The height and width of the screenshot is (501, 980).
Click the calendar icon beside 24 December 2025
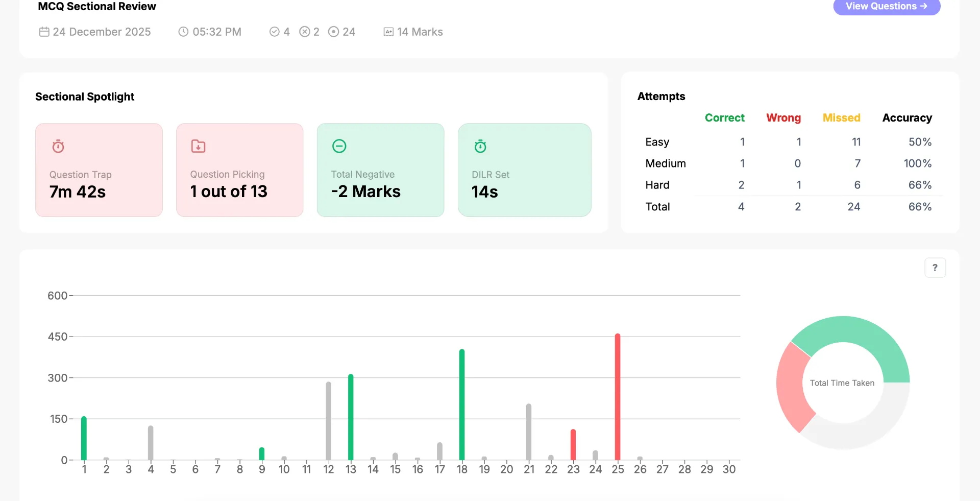[44, 32]
